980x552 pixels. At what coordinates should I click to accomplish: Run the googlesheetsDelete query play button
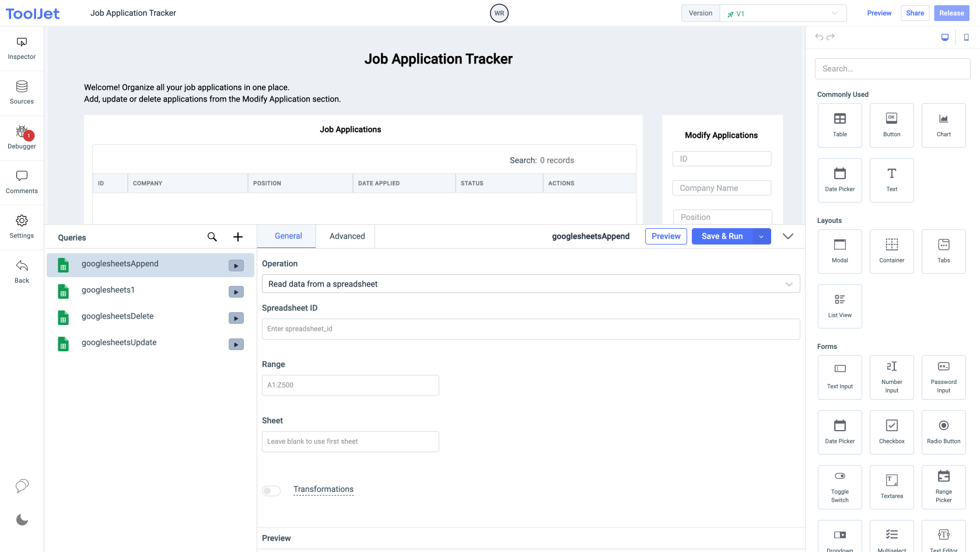(x=236, y=319)
